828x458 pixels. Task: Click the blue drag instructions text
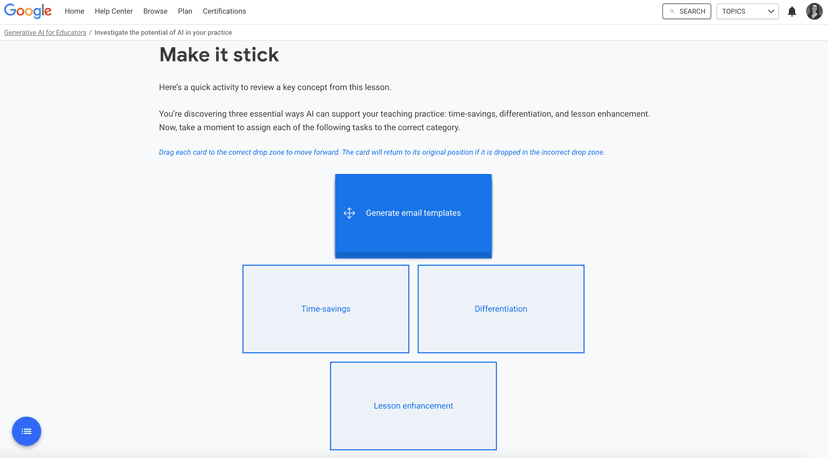[x=382, y=152]
